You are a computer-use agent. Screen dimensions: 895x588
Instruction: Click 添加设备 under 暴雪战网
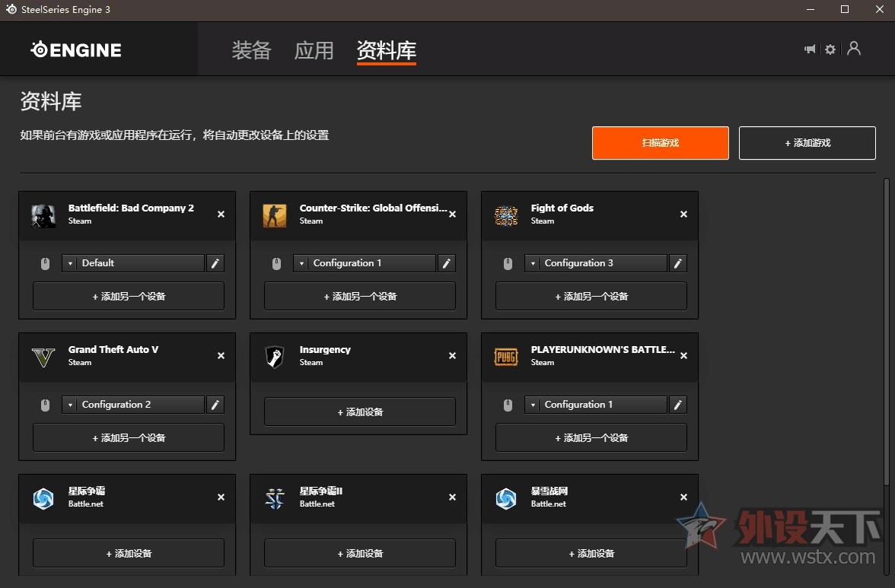(x=591, y=553)
